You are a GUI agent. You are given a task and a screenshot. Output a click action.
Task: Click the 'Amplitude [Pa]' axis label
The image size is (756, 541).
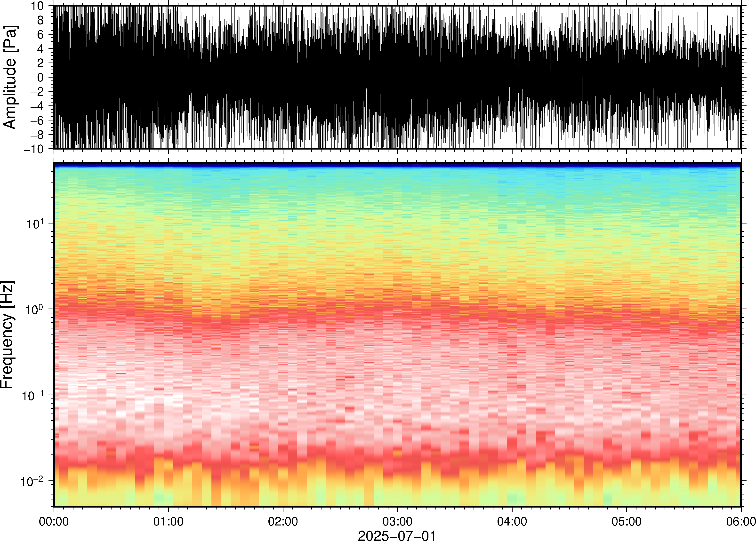10,77
